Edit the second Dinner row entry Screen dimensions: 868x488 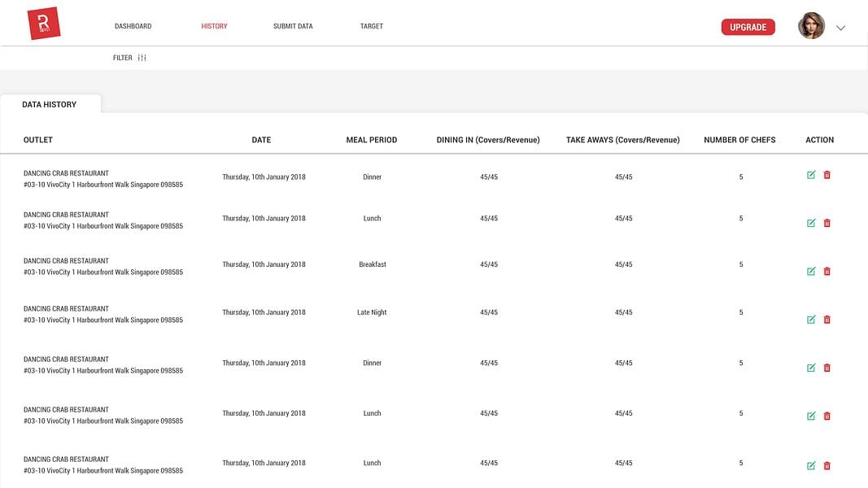(811, 368)
